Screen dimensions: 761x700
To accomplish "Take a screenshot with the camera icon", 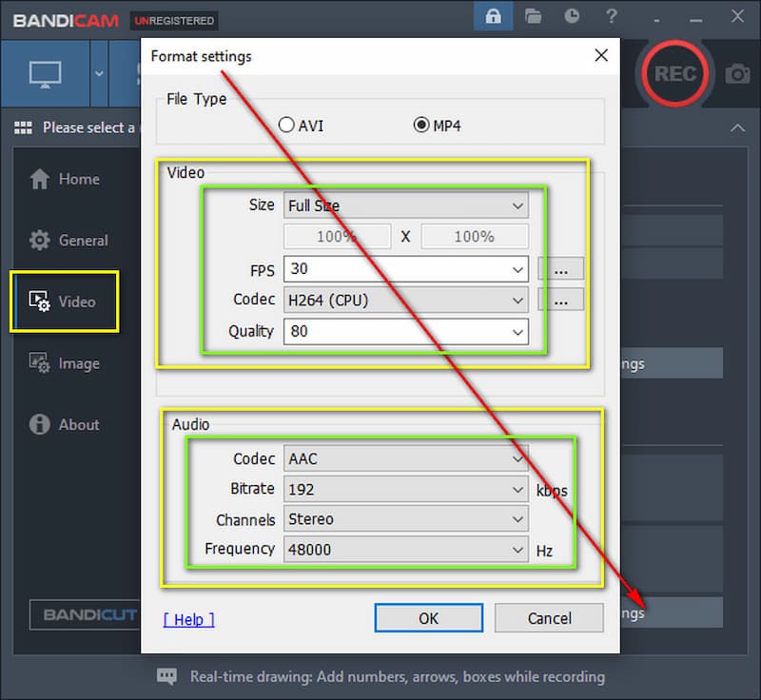I will [738, 74].
